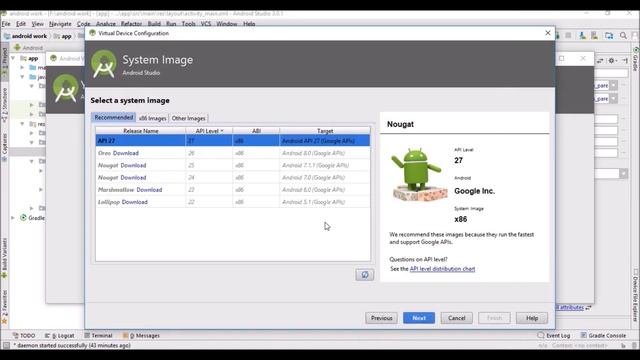Screen dimensions: 640x360
Task: Open the Edit menu
Action: [x=21, y=24]
